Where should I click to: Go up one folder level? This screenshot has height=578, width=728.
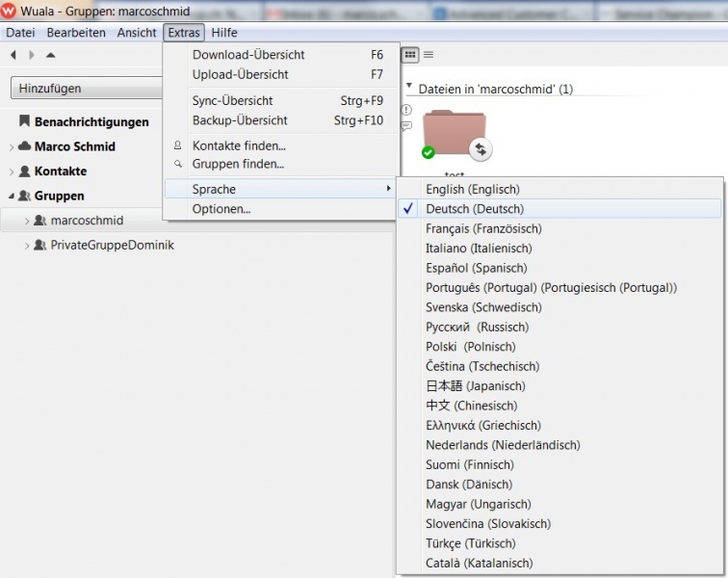point(51,55)
